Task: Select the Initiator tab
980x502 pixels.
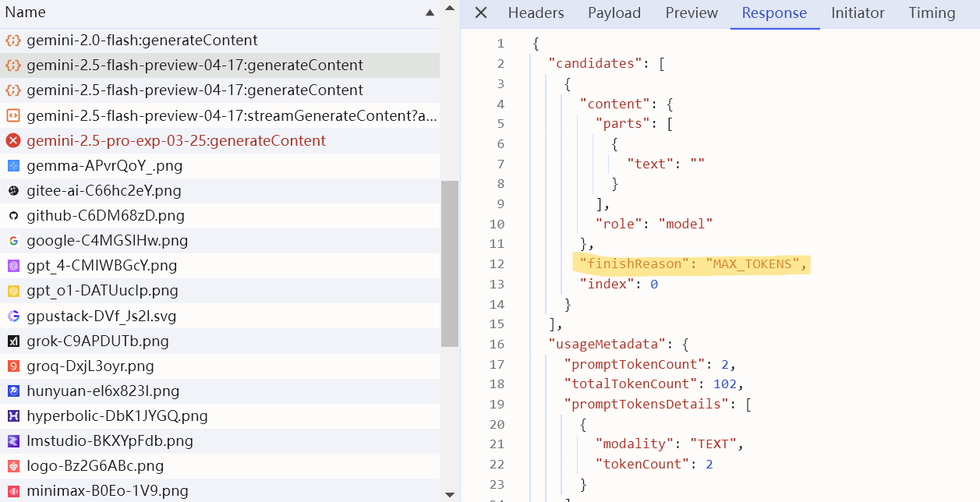Action: 858,13
